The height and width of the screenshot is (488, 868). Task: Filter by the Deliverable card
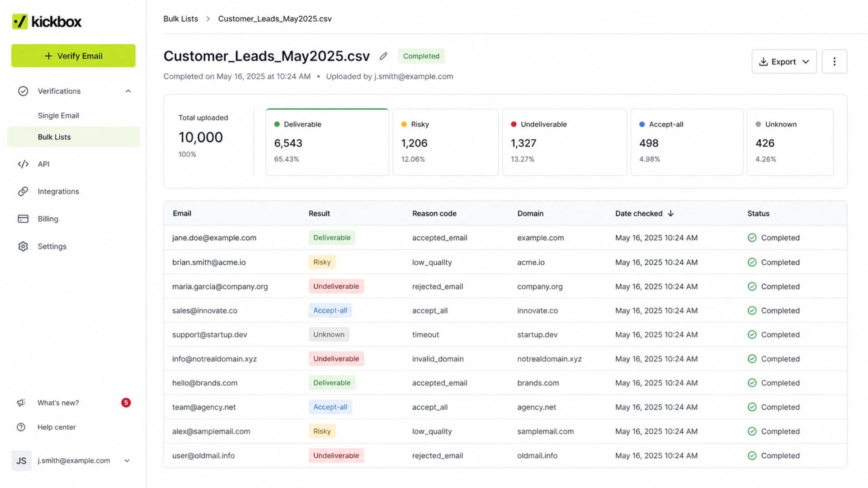tap(327, 142)
